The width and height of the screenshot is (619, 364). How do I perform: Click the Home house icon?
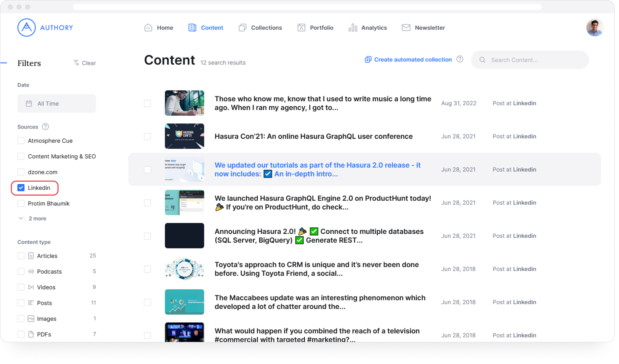(148, 28)
